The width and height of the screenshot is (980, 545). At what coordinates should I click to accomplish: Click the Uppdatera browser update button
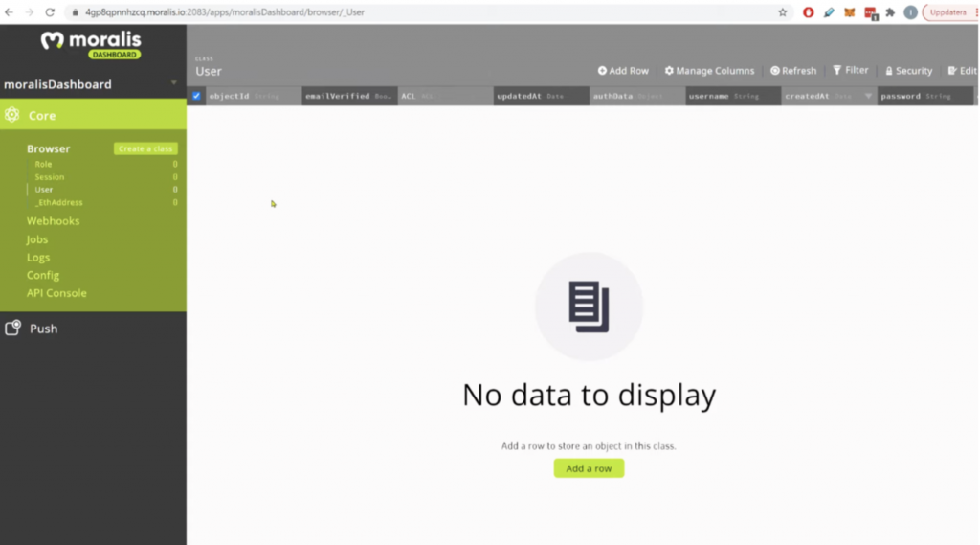click(948, 11)
